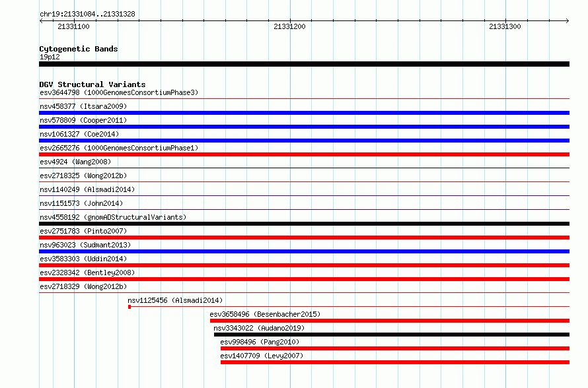Viewport: 588px width, 388px height.
Task: Click the nsv963023 (Sudmant2013) label
Action: coord(85,245)
